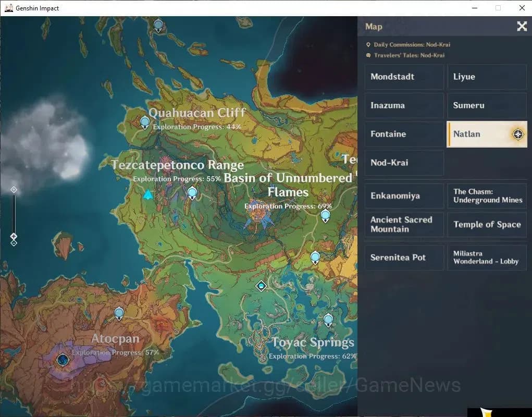This screenshot has height=417, width=532.
Task: Click the zoom-in plus diamond button
Action: [14, 189]
